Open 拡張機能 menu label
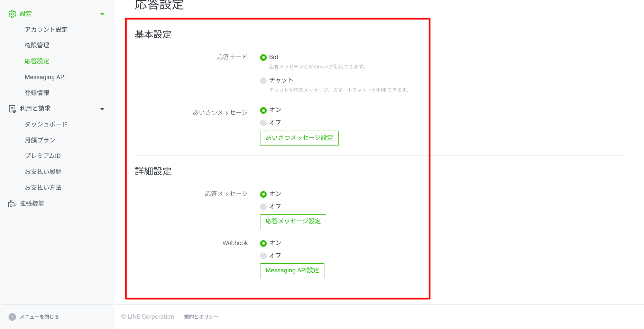644x329 pixels. (32, 204)
